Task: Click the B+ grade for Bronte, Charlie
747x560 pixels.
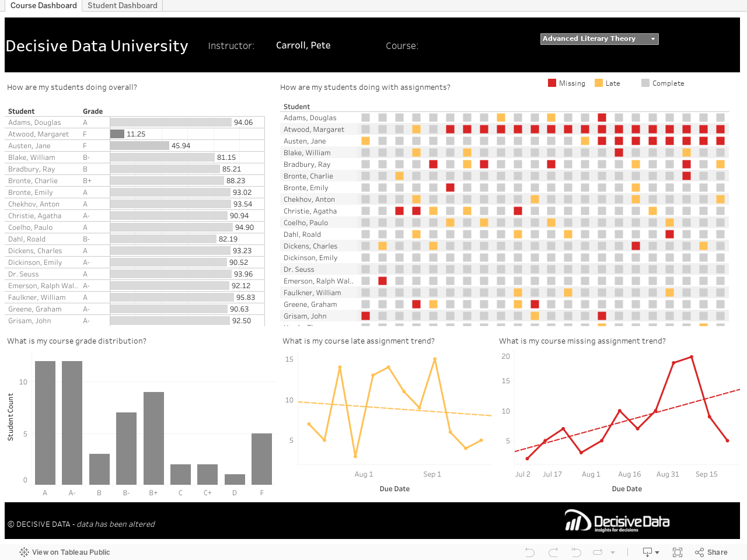Action: [x=87, y=181]
